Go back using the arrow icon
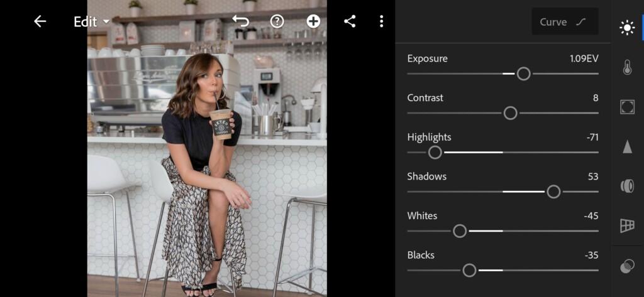644x297 pixels. (x=40, y=21)
